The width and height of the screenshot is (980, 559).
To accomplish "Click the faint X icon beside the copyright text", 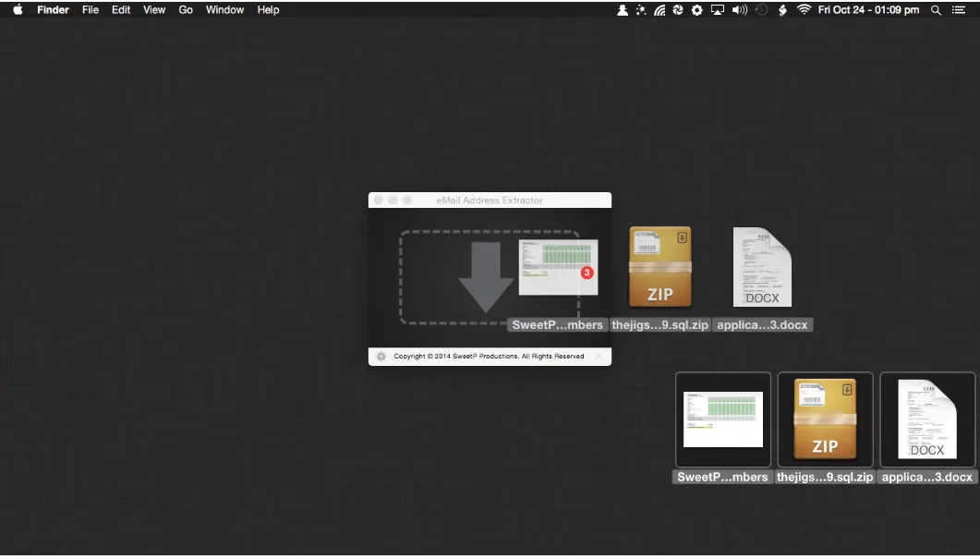I will (599, 357).
